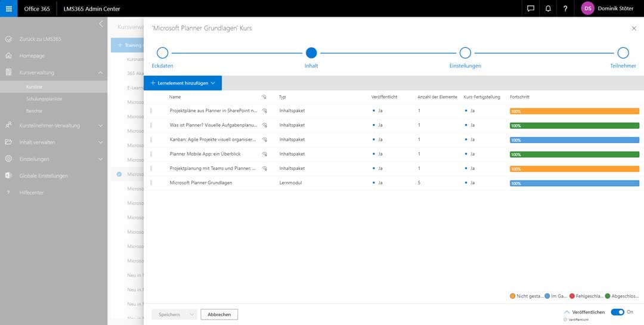
Task: Click the Hilfecenter question icon in sidebar
Action: pyautogui.click(x=8, y=193)
